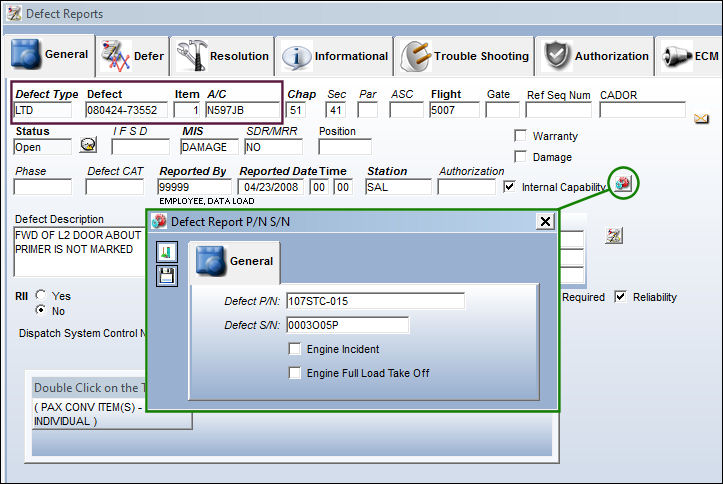Click the SDR/MRR field showing NO
This screenshot has width=723, height=484.
(x=273, y=147)
